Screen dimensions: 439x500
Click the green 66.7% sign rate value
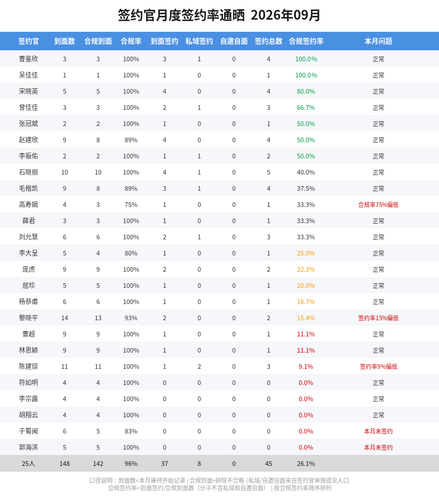coord(306,108)
